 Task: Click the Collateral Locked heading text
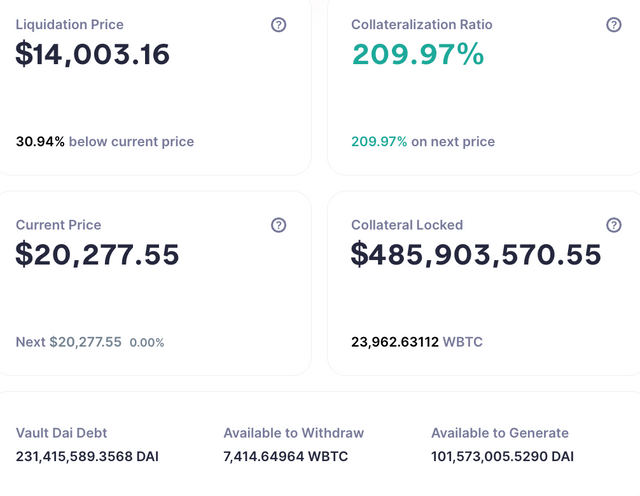tap(407, 225)
